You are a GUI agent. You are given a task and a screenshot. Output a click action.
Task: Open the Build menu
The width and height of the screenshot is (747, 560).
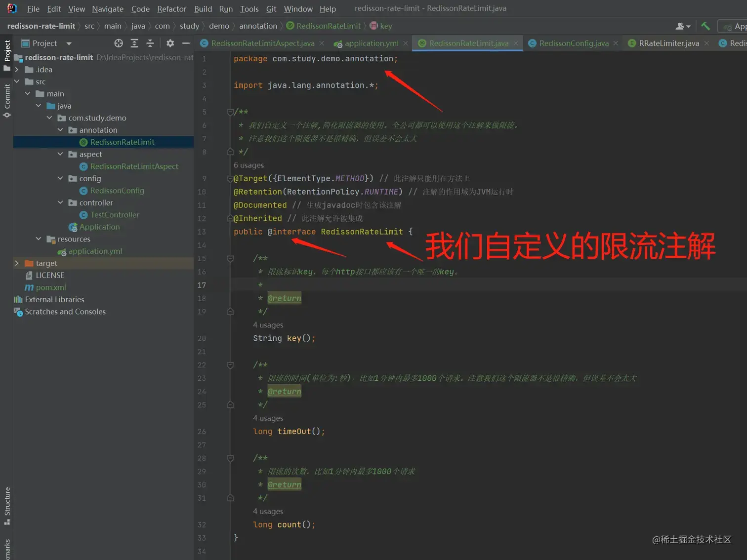(203, 9)
